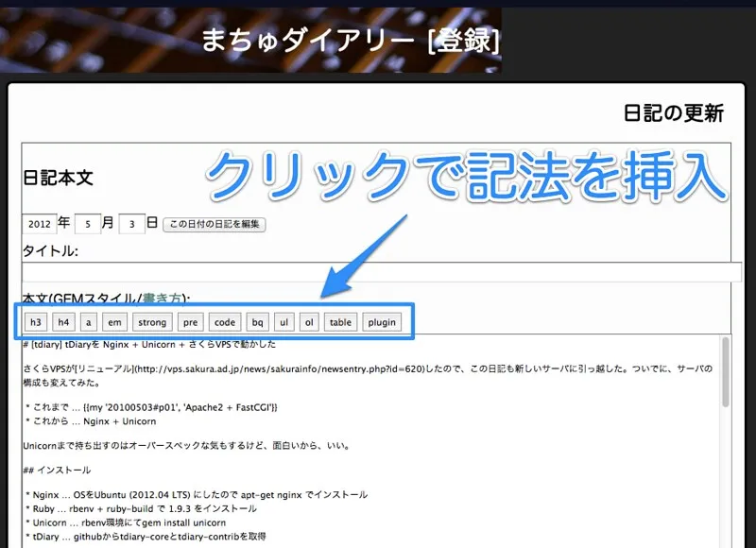Click the 'a' link insert button
This screenshot has height=548, width=756.
[x=88, y=322]
